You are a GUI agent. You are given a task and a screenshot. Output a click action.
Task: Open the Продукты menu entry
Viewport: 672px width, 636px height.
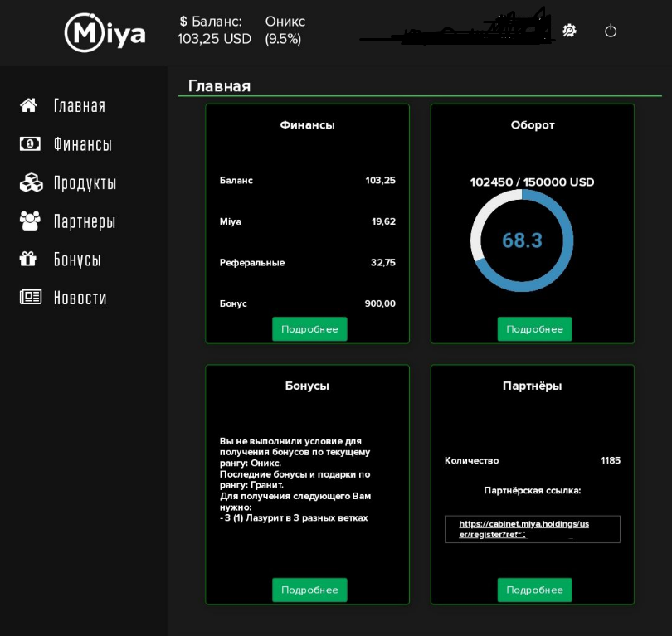[x=85, y=182]
